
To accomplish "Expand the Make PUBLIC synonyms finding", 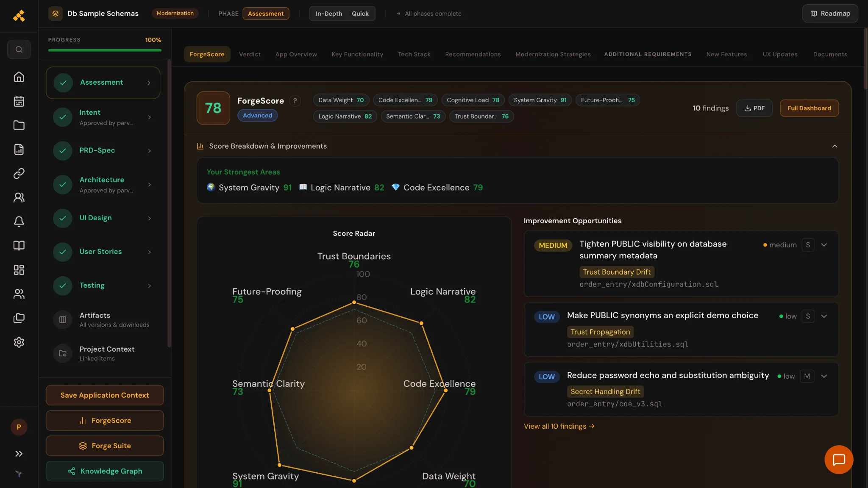I will coord(824,316).
